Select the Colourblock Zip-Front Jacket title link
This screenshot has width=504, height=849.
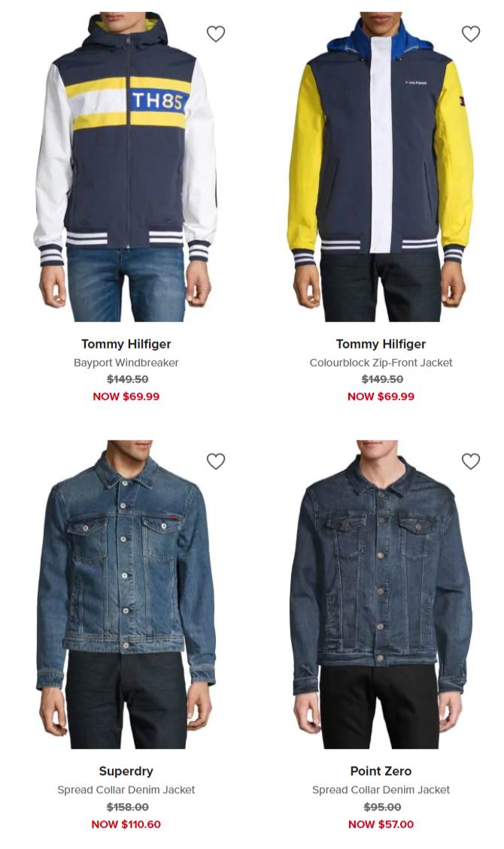(x=381, y=363)
